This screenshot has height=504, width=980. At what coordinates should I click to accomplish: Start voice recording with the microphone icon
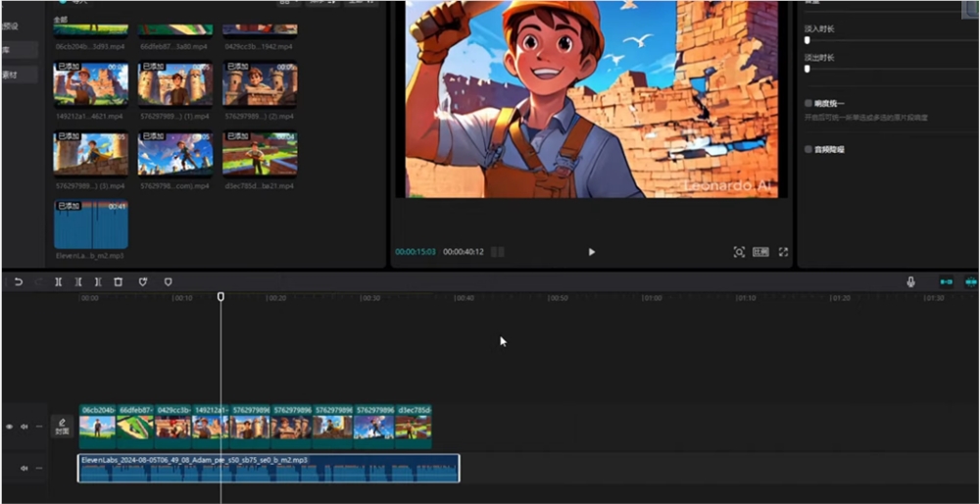point(911,282)
